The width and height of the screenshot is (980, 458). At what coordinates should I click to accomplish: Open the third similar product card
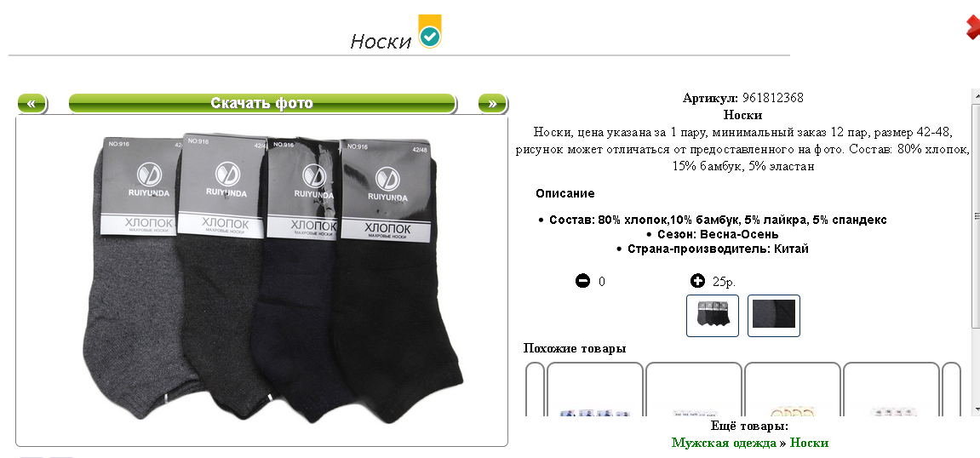click(x=793, y=389)
